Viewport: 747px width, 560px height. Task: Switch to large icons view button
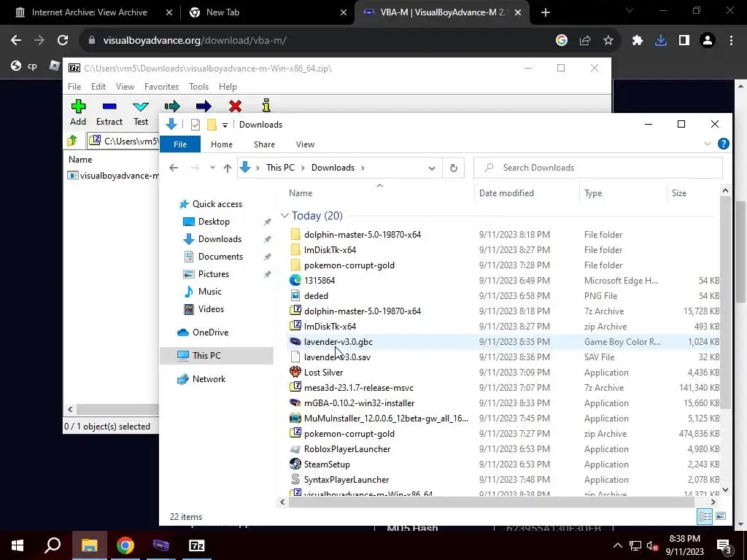tap(721, 516)
